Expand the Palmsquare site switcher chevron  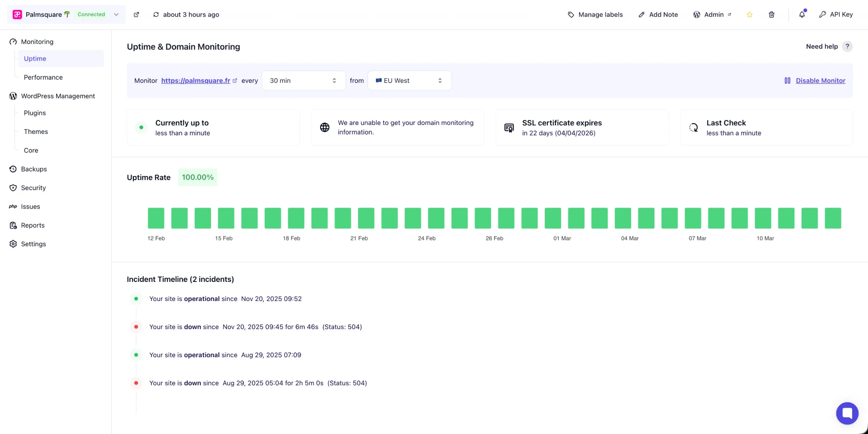pos(116,14)
